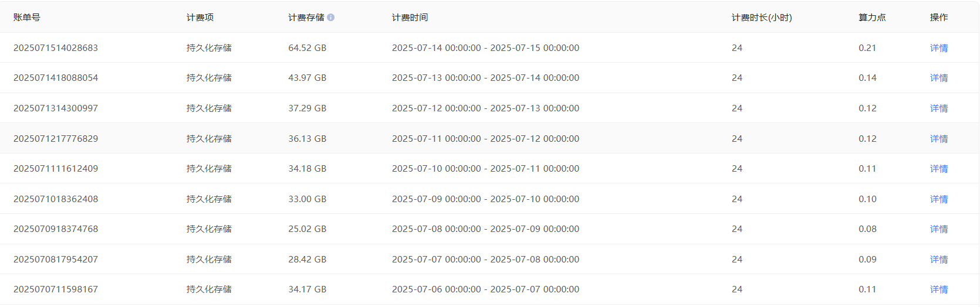
Task: Click billing period 2025-07-14 to 2025-07-15
Action: (486, 48)
